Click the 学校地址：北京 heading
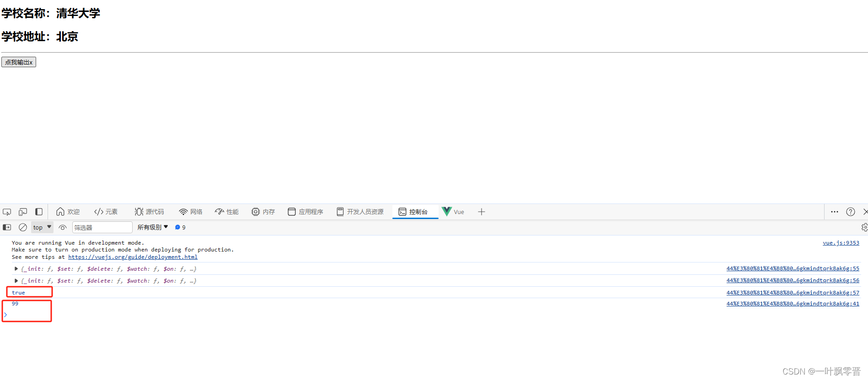This screenshot has width=868, height=380. 40,37
